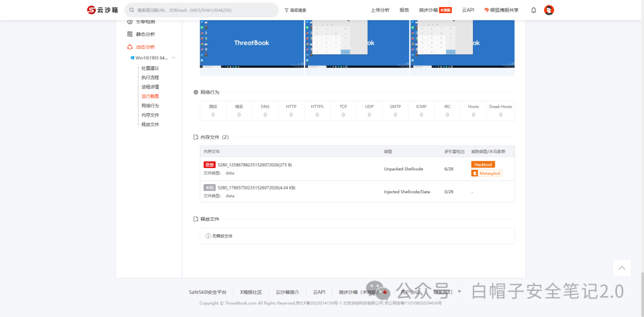Collapse the Win10(1903 64... tree node
This screenshot has height=317, width=644.
point(174,58)
